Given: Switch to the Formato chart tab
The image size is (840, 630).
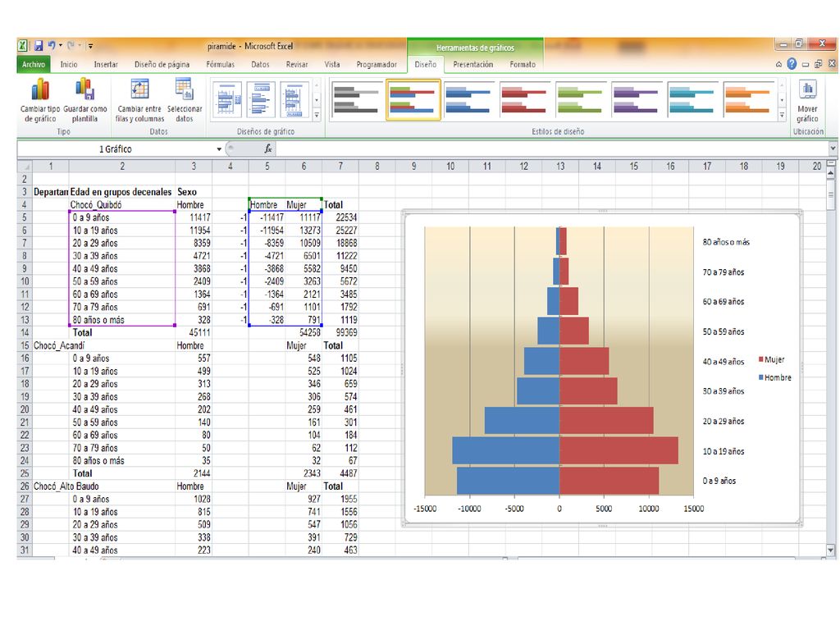Looking at the screenshot, I should point(523,64).
